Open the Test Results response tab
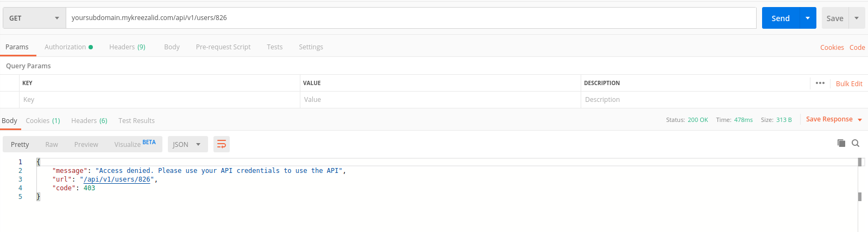 pos(136,120)
